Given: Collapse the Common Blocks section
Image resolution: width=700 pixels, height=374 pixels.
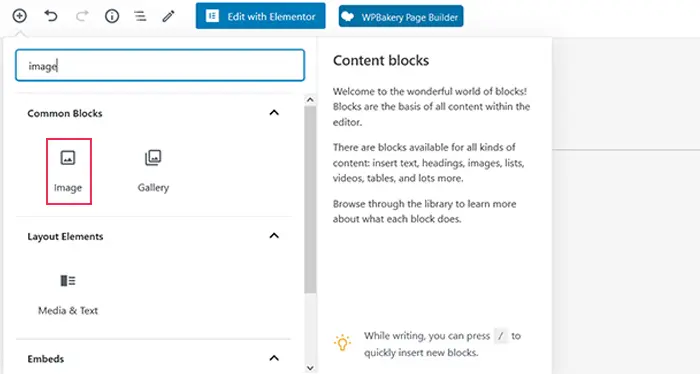Looking at the screenshot, I should (x=274, y=113).
